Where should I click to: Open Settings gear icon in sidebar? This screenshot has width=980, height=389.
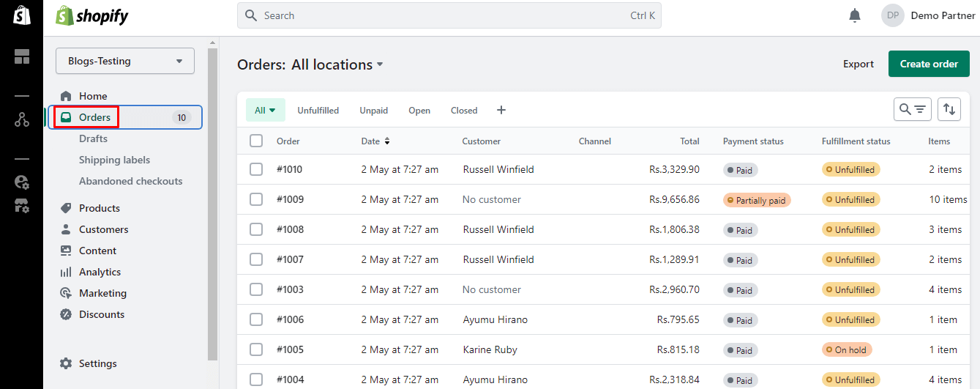(x=66, y=363)
